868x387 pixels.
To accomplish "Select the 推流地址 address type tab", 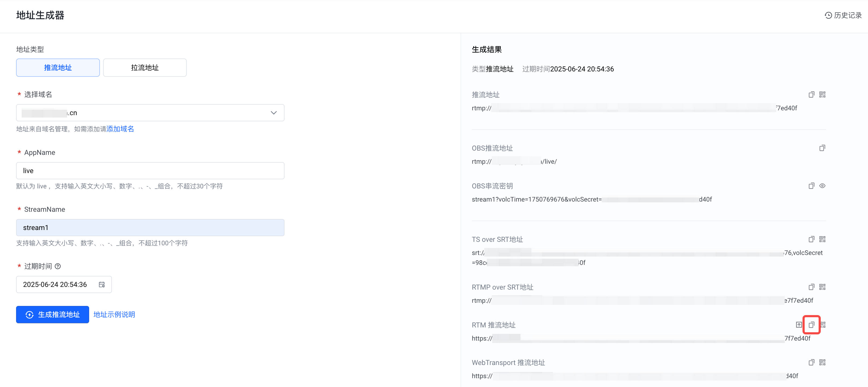I will (58, 68).
